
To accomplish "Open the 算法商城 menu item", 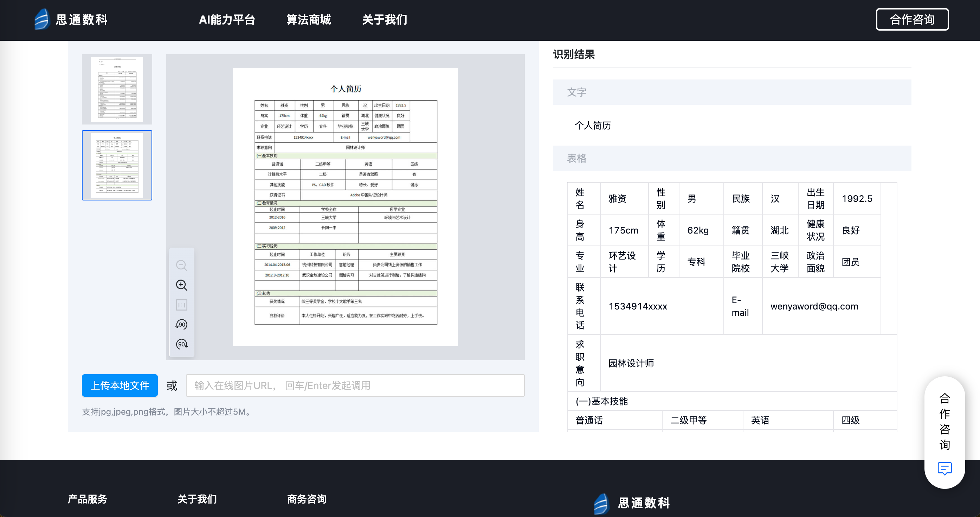I will click(309, 19).
